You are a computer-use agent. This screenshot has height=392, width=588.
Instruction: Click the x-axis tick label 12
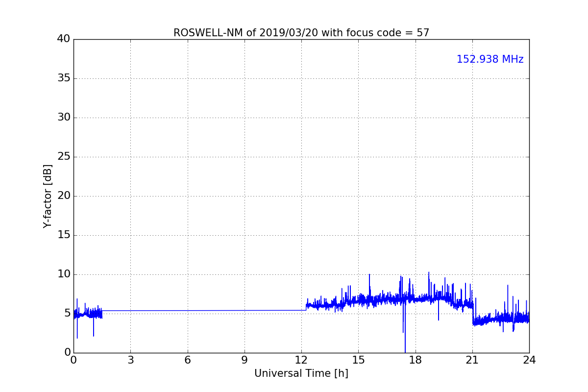[x=301, y=360]
